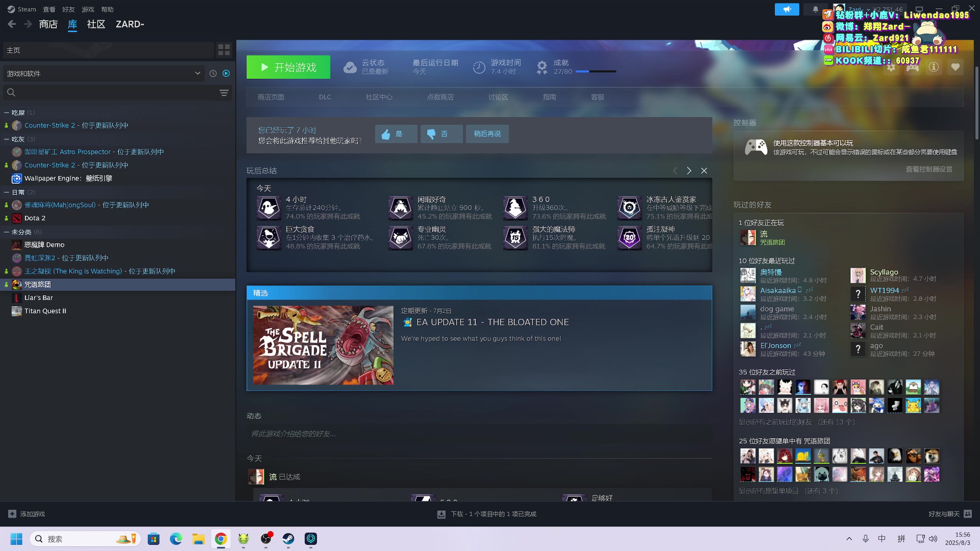
Task: Sort library by recent activity clock icon
Action: pos(213,73)
